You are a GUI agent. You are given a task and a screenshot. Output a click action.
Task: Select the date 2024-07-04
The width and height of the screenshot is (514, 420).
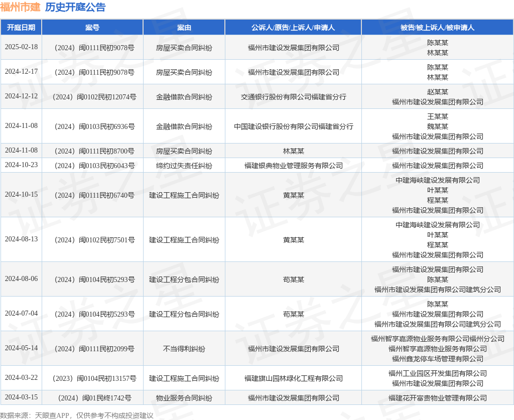coord(21,314)
